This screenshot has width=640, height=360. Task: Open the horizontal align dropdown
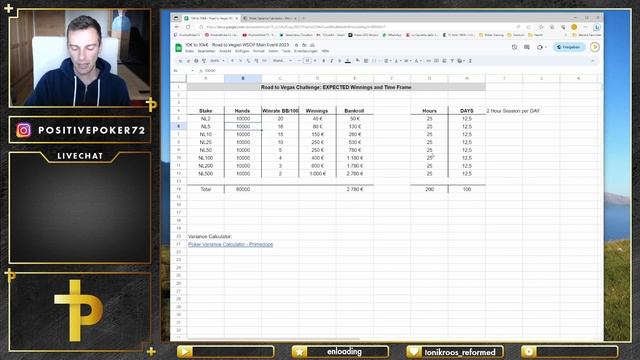[387, 61]
